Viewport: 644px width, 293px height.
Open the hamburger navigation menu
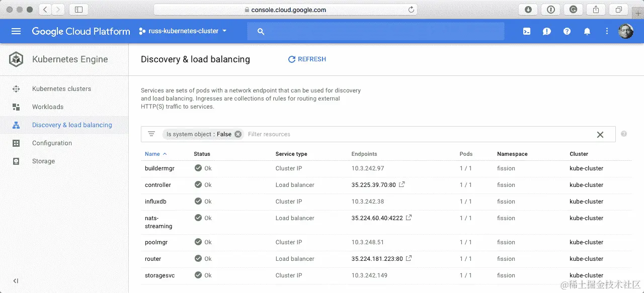click(16, 31)
